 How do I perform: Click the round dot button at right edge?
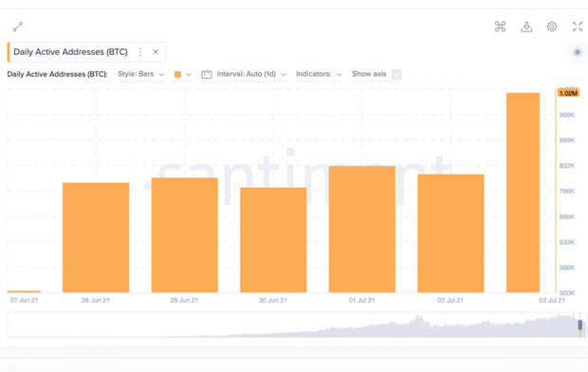click(578, 52)
